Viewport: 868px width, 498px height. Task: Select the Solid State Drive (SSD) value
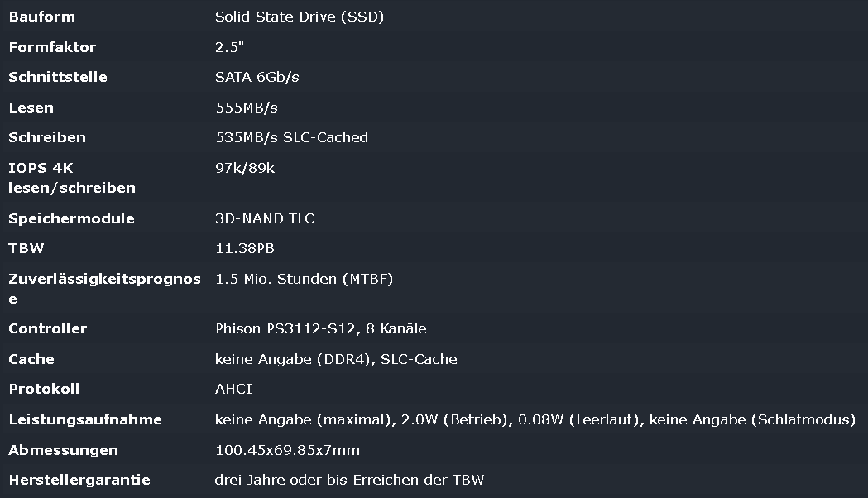300,17
